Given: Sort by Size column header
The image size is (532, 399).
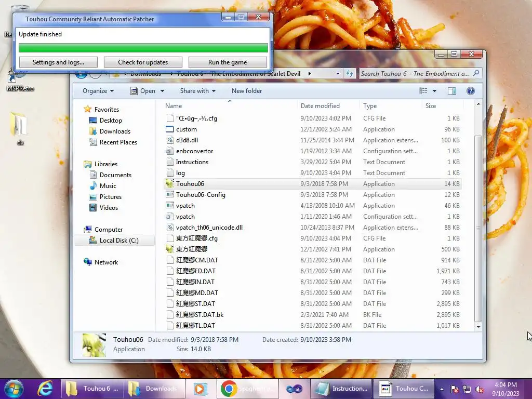Looking at the screenshot, I should pos(431,106).
